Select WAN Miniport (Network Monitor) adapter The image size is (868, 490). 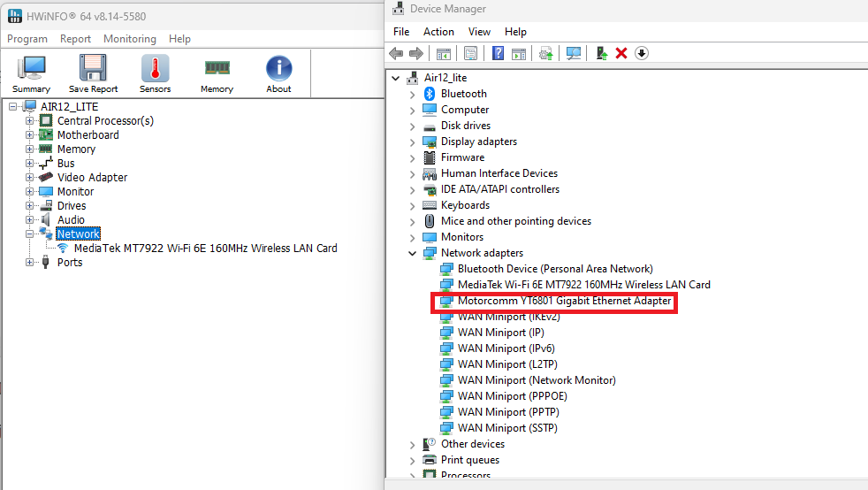pyautogui.click(x=537, y=380)
